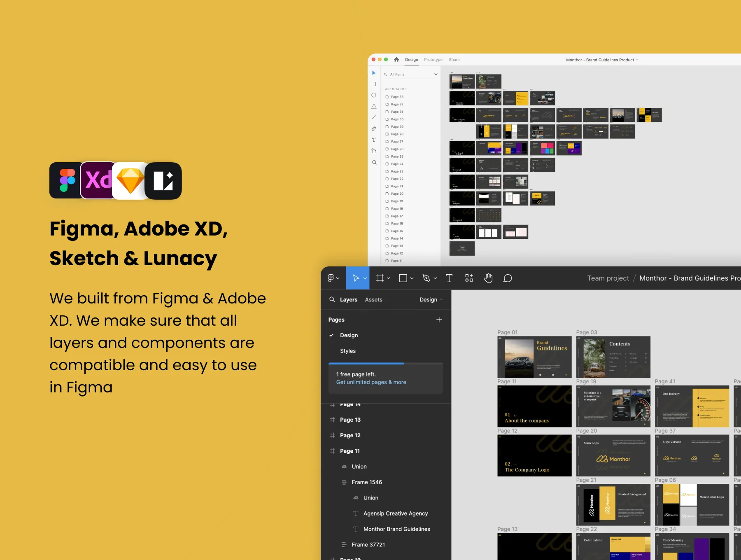Click the Home icon in Adobe XD
Viewport: 741px width, 560px height.
tap(396, 60)
